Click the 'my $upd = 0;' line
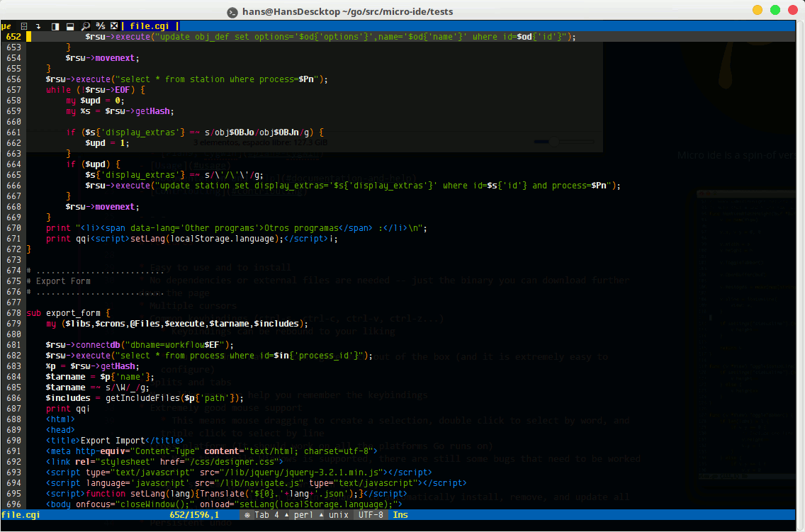 [95, 101]
